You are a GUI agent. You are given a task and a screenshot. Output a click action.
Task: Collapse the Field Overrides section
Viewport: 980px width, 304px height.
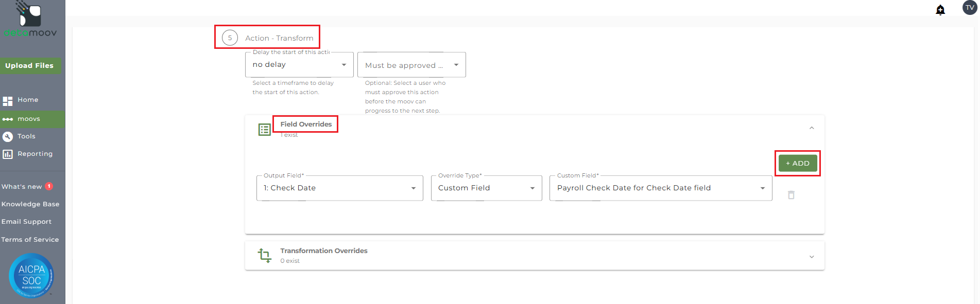click(x=812, y=128)
